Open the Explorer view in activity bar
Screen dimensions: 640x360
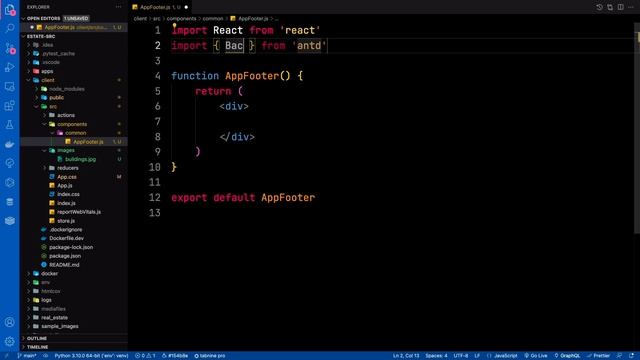[9, 9]
